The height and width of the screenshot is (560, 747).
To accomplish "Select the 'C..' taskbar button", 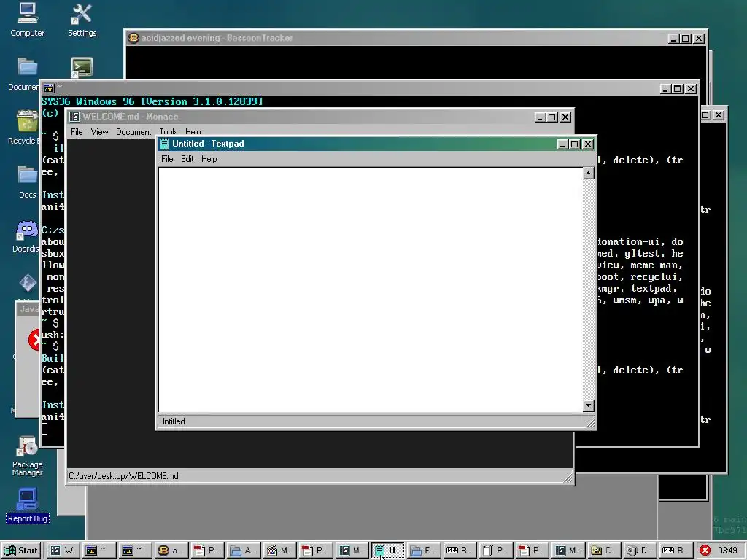I will (603, 551).
